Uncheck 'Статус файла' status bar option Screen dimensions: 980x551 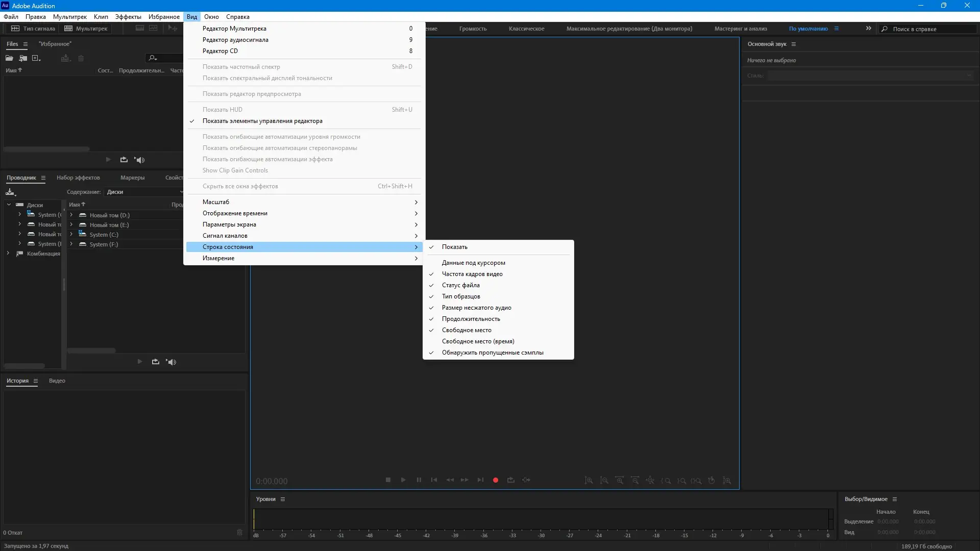(x=460, y=285)
